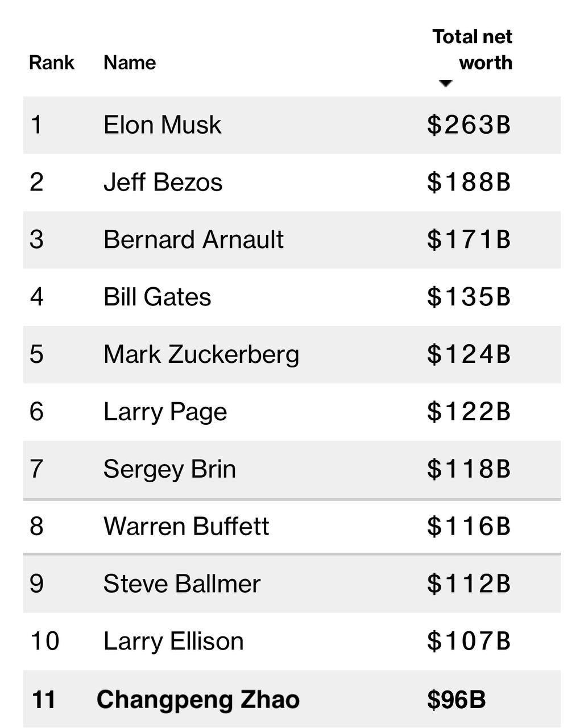The image size is (584, 728).
Task: Click rank number 10 cell
Action: pyautogui.click(x=44, y=641)
